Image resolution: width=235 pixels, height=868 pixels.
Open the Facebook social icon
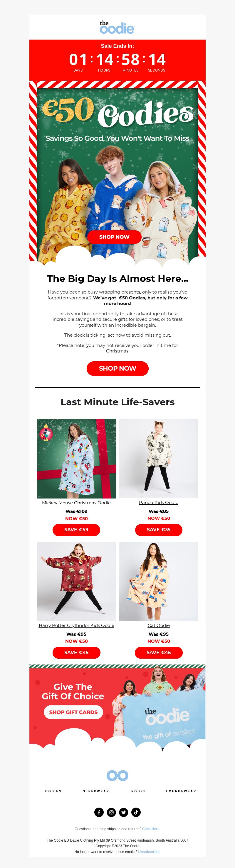tap(99, 812)
